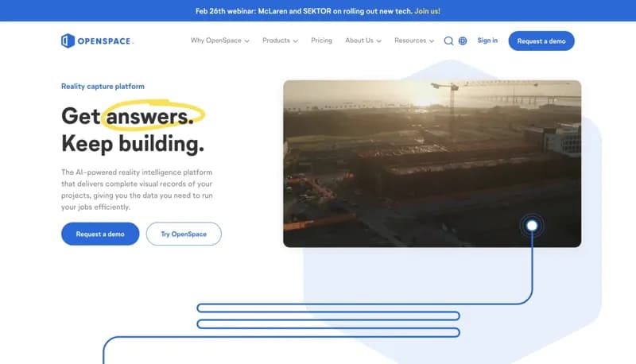Click the construction site video thumbnail
This screenshot has height=364, width=636.
(432, 164)
